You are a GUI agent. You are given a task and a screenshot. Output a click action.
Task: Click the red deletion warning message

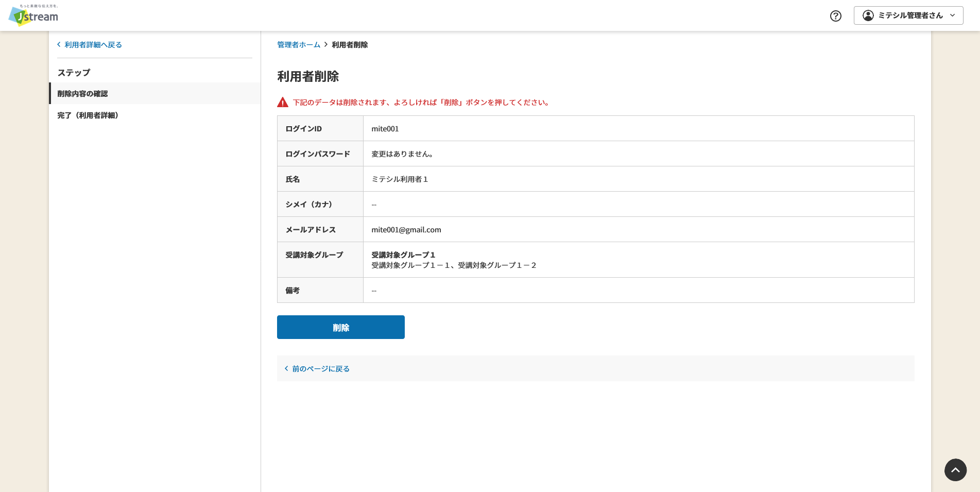pos(421,103)
